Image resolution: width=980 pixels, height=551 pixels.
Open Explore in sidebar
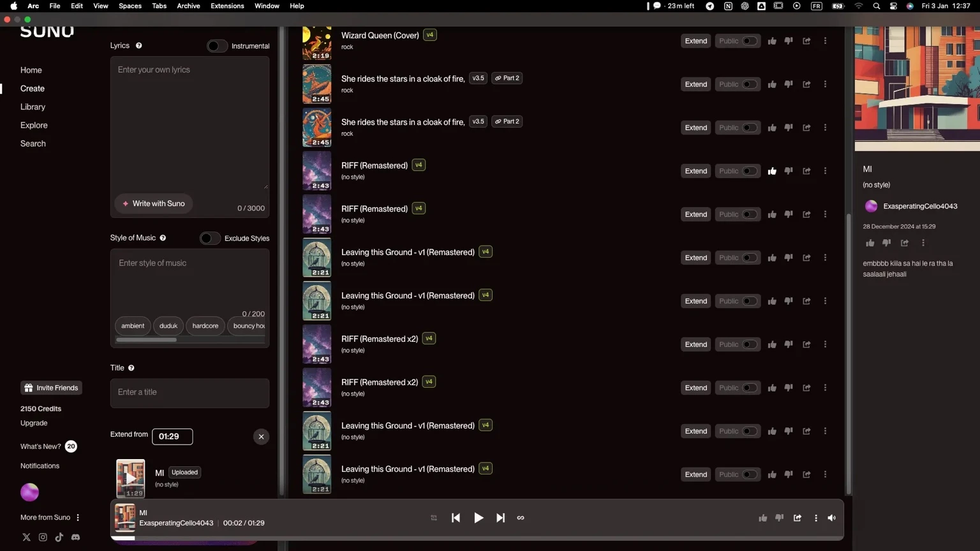[34, 126]
